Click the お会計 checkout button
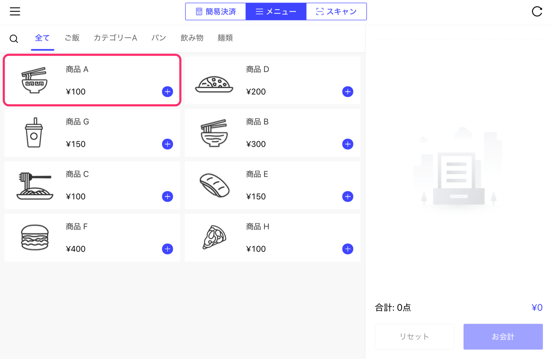Image resolution: width=552 pixels, height=364 pixels. click(x=503, y=337)
